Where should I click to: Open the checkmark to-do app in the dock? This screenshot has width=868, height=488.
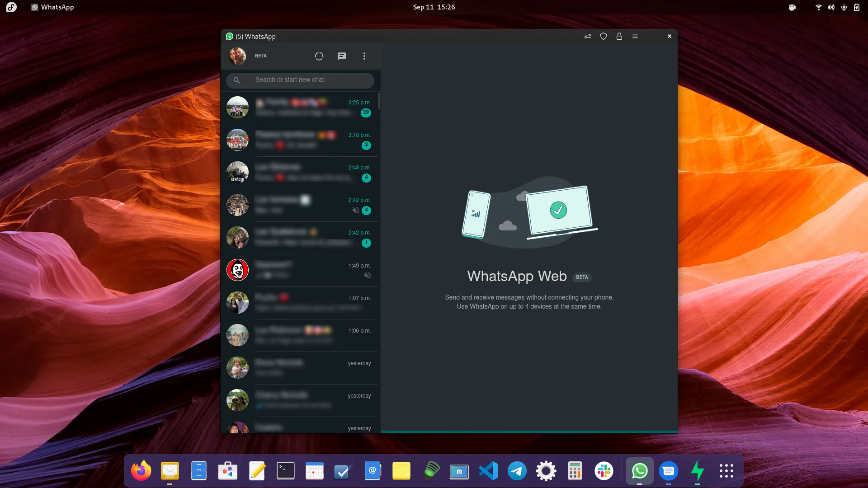point(344,471)
